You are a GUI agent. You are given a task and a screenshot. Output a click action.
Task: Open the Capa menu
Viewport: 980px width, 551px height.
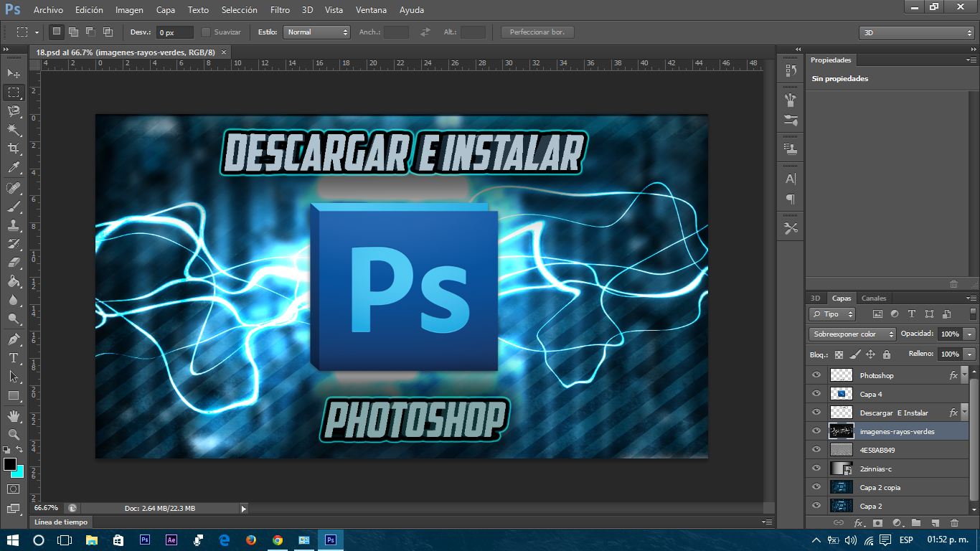coord(166,10)
